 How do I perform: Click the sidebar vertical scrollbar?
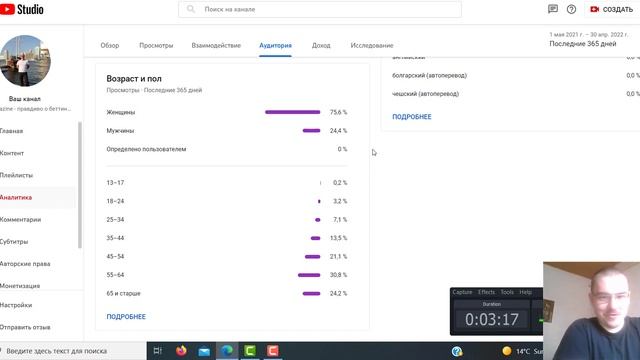click(x=80, y=184)
